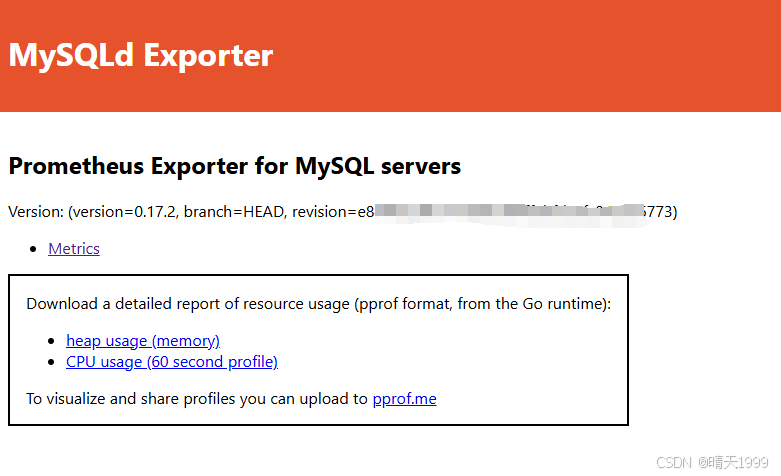Screen dimensions: 781x476
Task: Click the Prometheus Exporter for MySQL servers heading
Action: coord(234,166)
